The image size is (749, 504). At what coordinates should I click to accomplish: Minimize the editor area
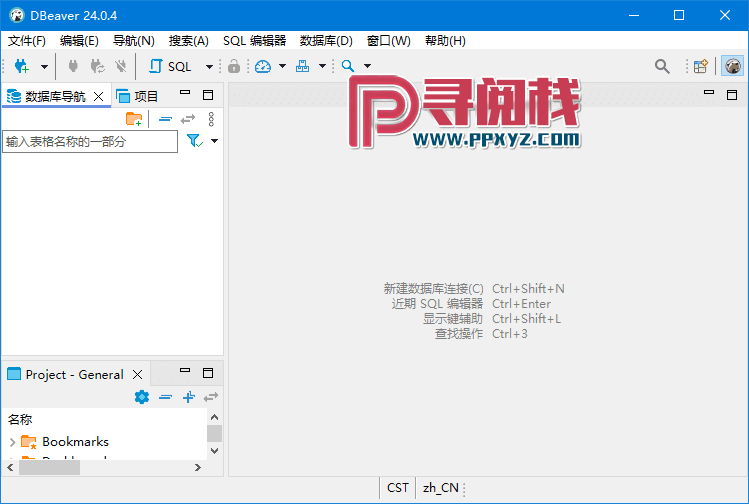[x=709, y=93]
